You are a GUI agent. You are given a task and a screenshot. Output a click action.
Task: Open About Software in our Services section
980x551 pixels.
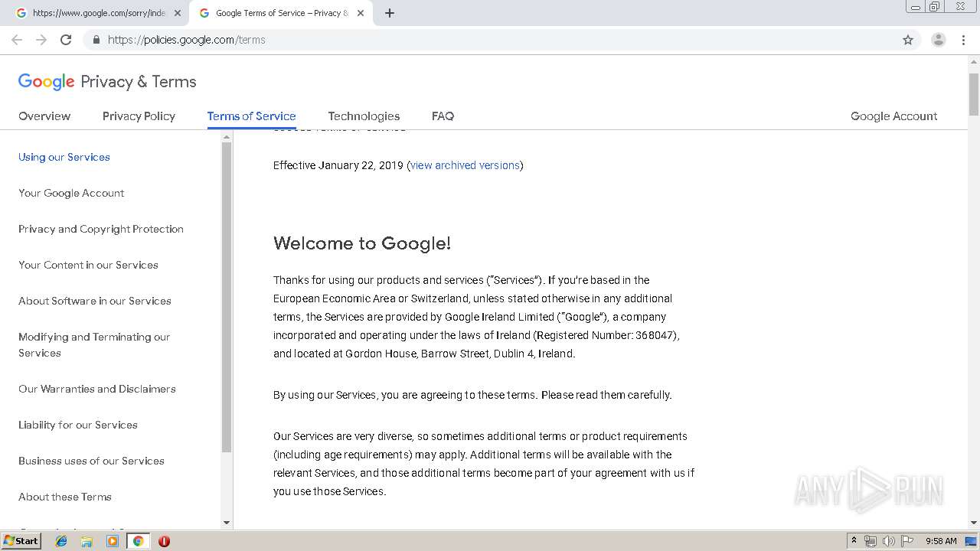click(x=95, y=301)
